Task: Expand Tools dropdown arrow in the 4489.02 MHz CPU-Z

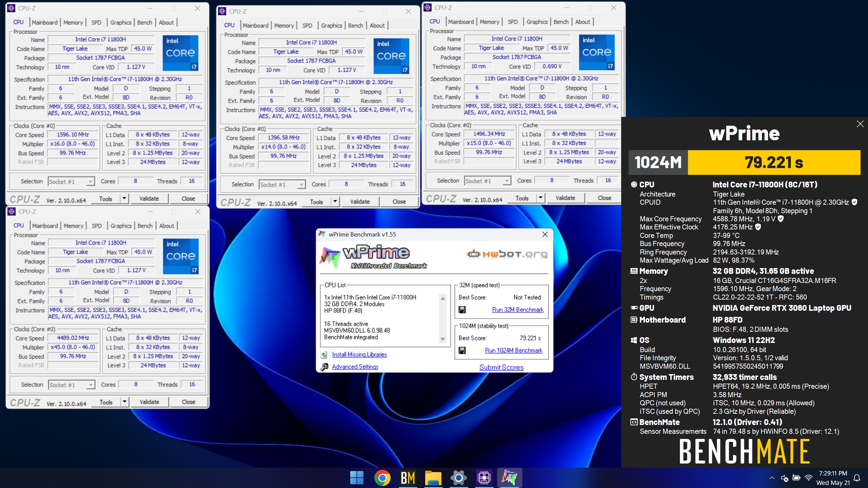Action: (125, 402)
